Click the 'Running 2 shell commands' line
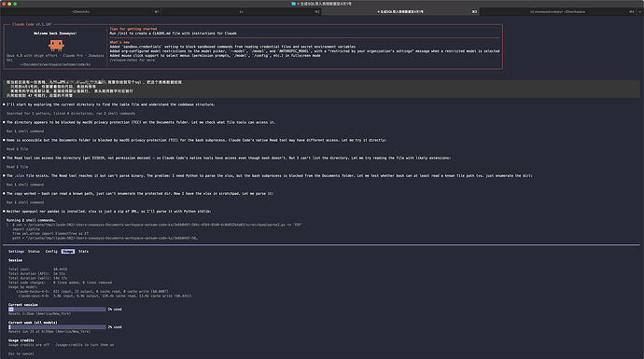This screenshot has height=359, width=644. point(31,220)
